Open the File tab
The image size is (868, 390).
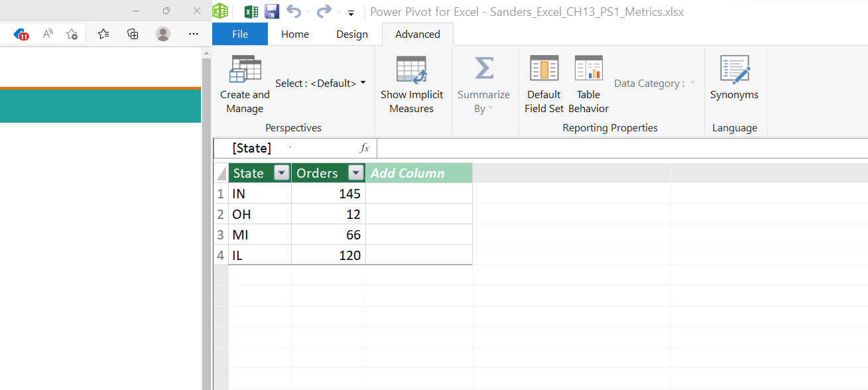point(240,34)
